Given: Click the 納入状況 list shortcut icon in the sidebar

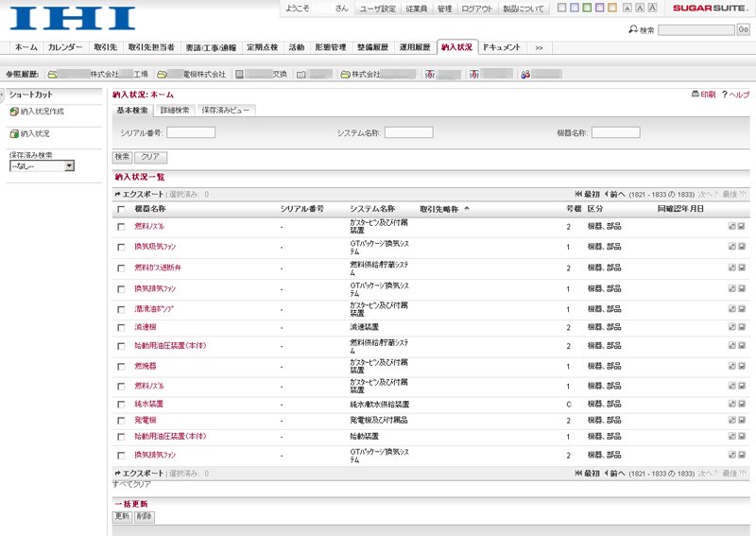Looking at the screenshot, I should click(14, 133).
